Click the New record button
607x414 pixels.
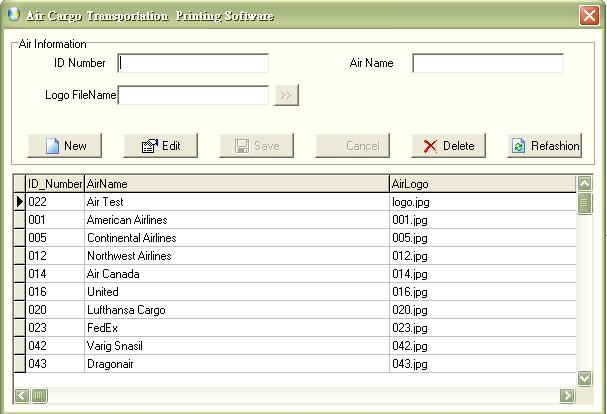[x=65, y=146]
